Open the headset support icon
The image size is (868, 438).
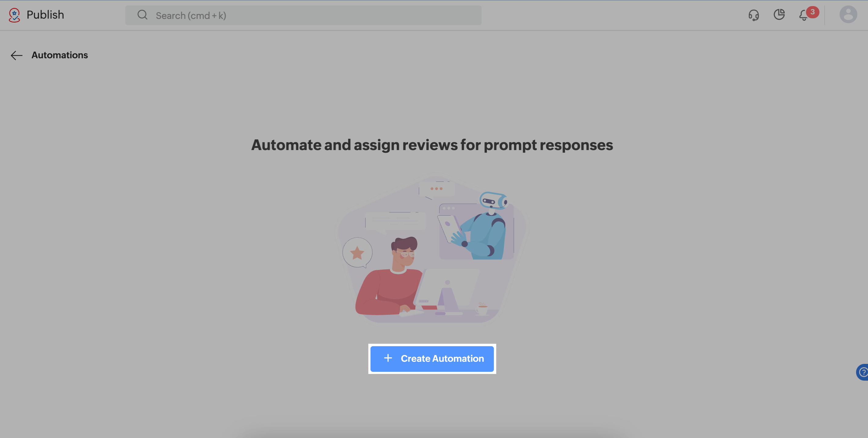754,15
